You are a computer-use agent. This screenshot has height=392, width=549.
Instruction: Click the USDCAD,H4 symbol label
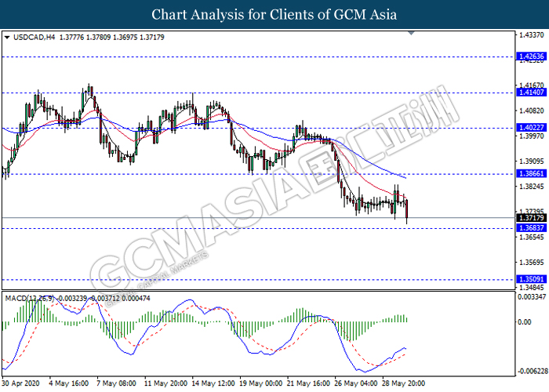tap(30, 37)
